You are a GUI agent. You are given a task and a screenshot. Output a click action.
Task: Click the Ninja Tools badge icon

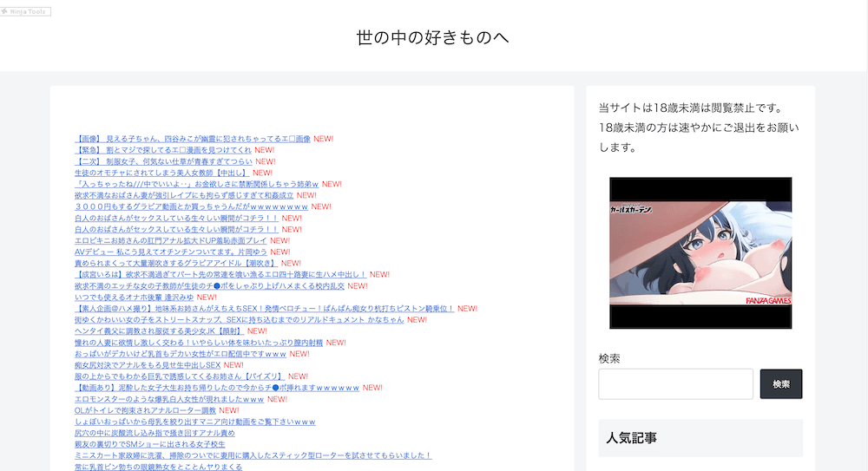[26, 11]
